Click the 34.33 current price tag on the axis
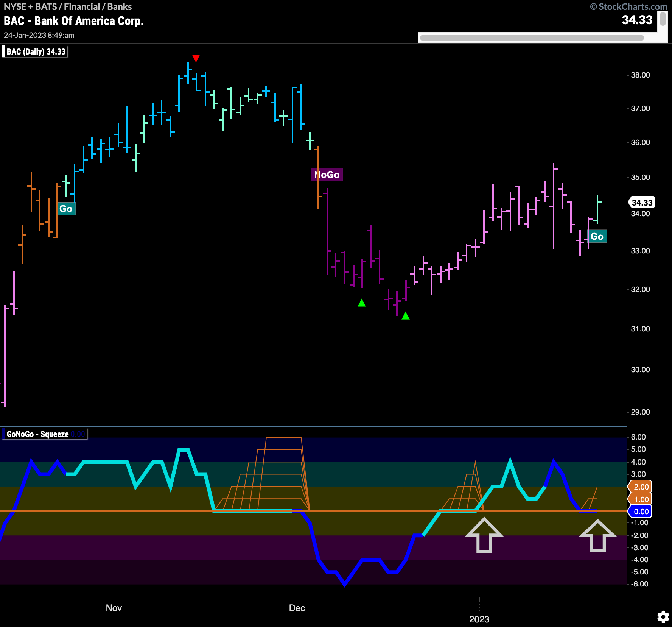Image resolution: width=672 pixels, height=627 pixels. [x=642, y=203]
